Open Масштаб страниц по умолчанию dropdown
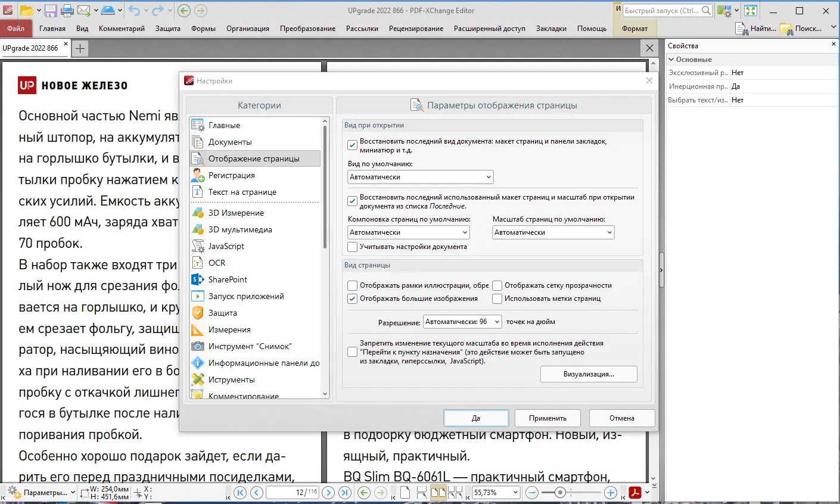The width and height of the screenshot is (840, 504). tap(553, 232)
